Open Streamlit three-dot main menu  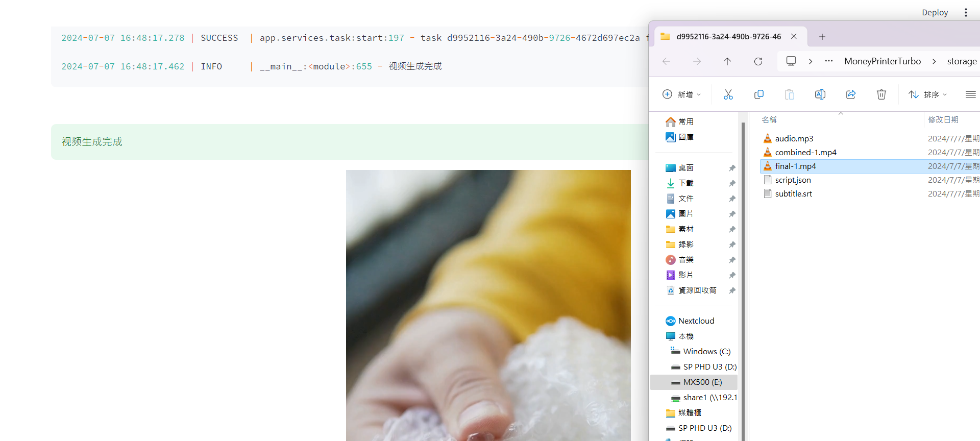(966, 12)
